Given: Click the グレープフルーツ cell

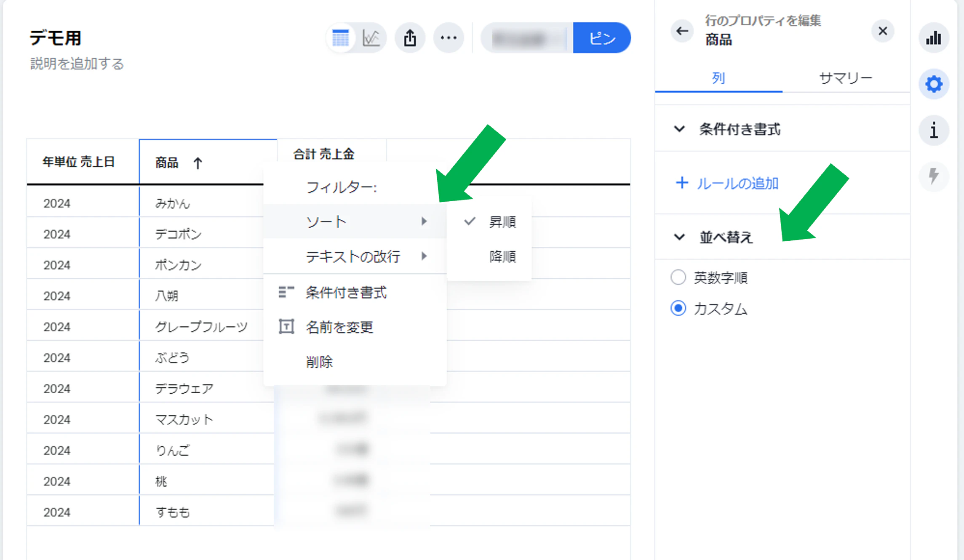Looking at the screenshot, I should [x=201, y=327].
